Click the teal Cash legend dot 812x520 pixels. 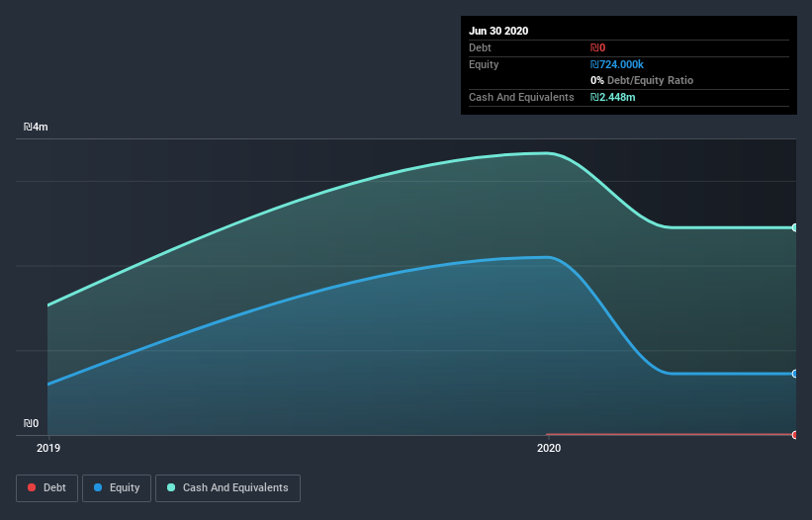(x=171, y=487)
